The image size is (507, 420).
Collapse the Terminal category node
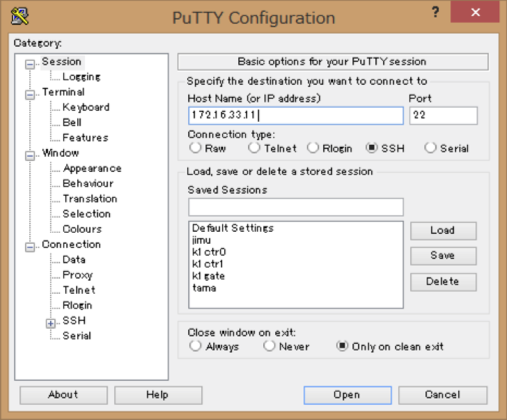[30, 94]
